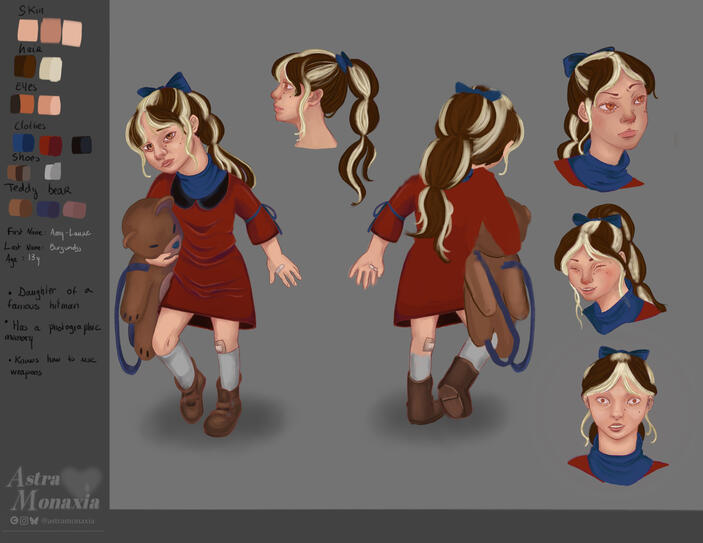
Task: Select the cream blonde hair swatch
Action: pos(50,69)
